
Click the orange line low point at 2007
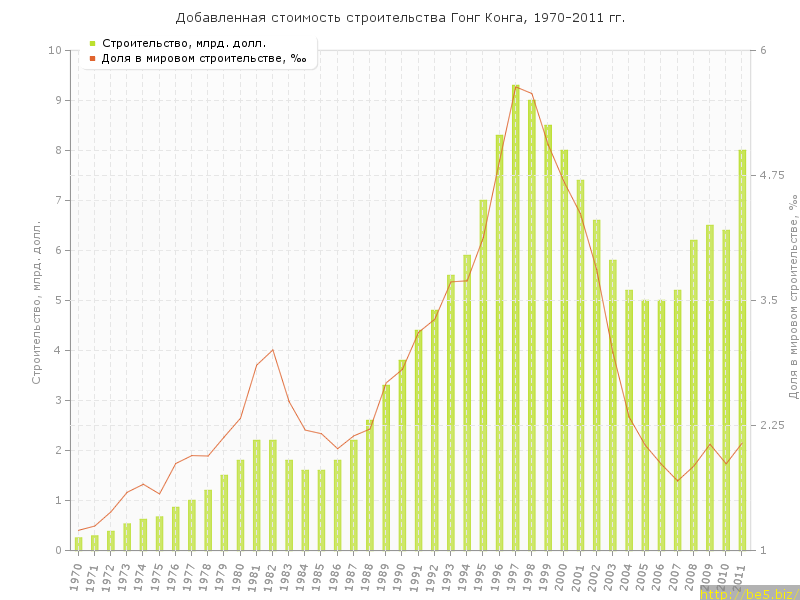[x=678, y=481]
